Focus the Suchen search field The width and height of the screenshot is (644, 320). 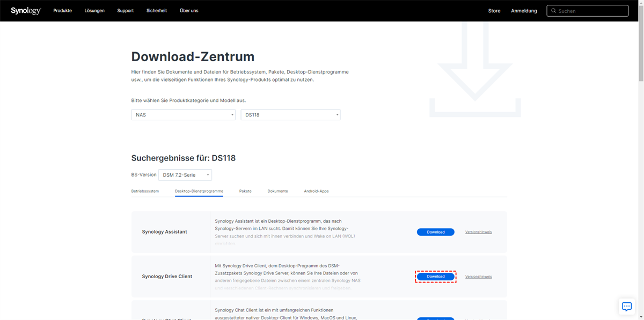590,11
